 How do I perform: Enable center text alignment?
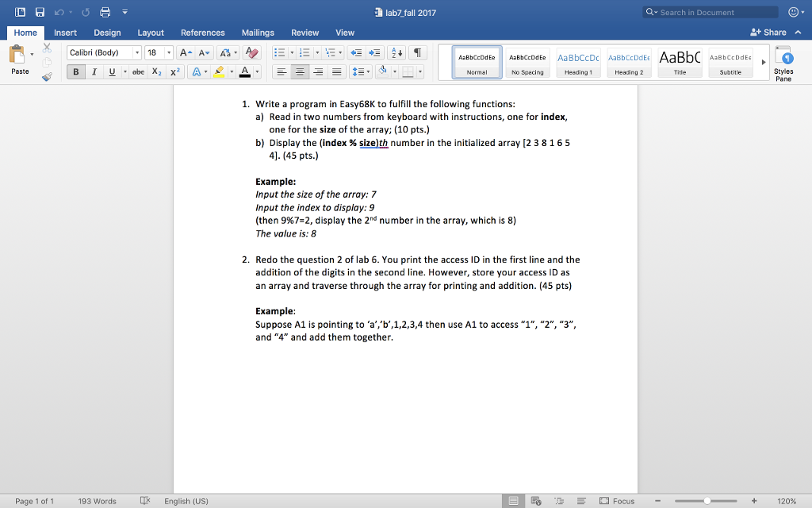coord(299,71)
